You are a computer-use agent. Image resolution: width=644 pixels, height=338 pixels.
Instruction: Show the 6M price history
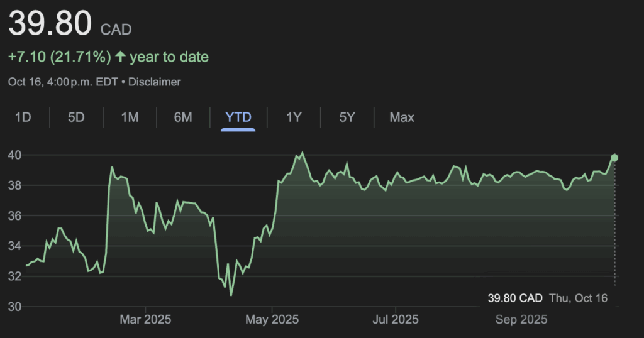183,117
